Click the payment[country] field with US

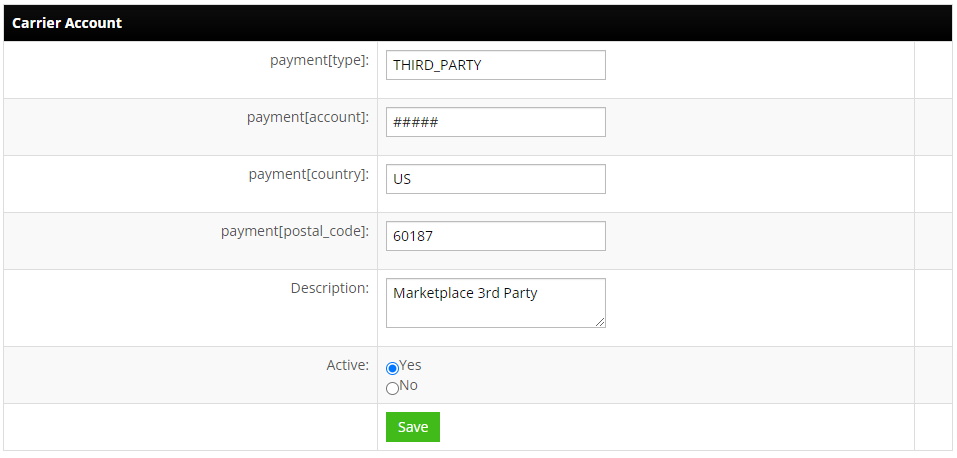pyautogui.click(x=496, y=179)
